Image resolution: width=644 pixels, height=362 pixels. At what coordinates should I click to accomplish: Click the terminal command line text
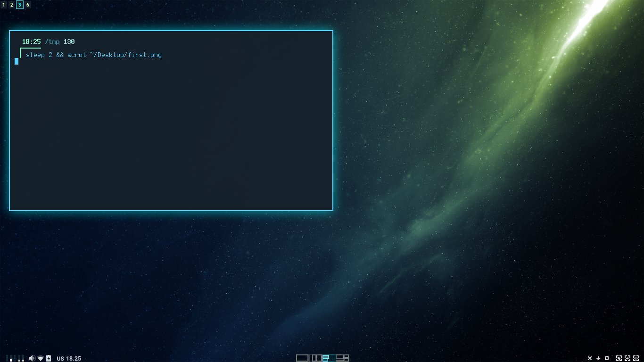[x=94, y=55]
